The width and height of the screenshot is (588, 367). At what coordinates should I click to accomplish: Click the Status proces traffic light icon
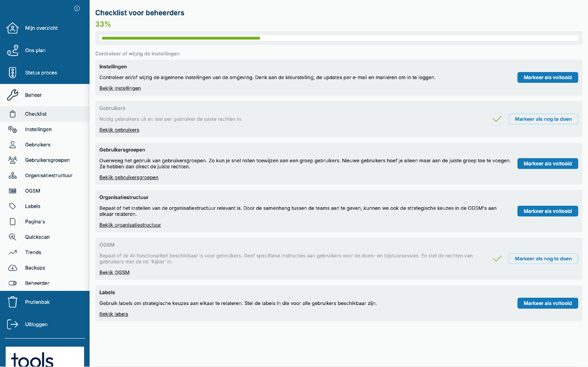pos(12,73)
